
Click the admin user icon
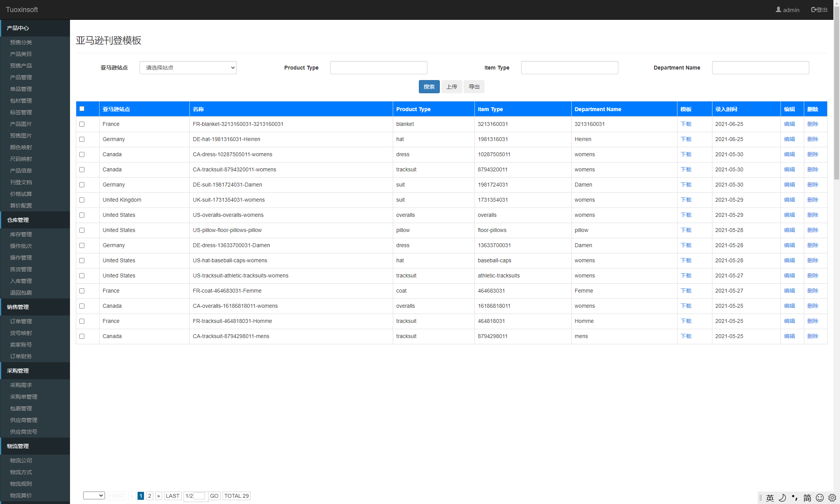click(778, 10)
